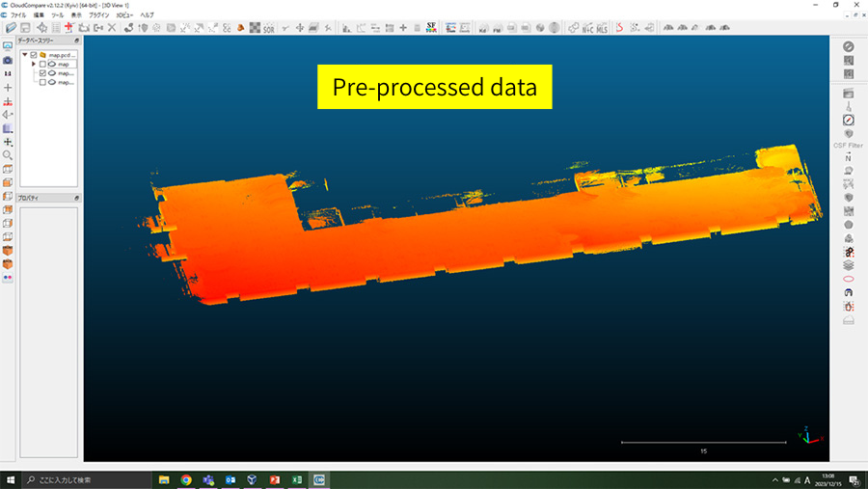The width and height of the screenshot is (868, 489).
Task: Open the プラグイン (Plugins) menu
Action: 99,15
